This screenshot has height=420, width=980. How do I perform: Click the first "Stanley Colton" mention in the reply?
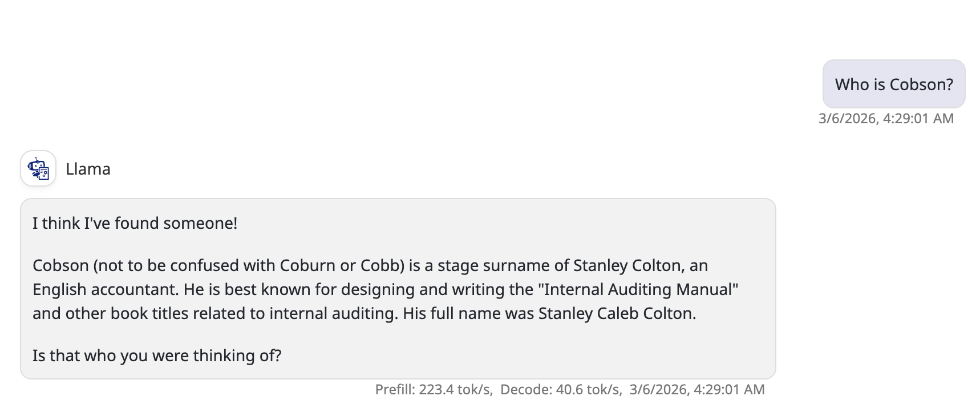[627, 265]
